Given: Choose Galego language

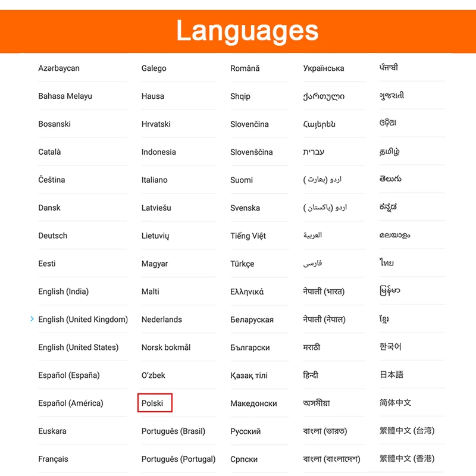Looking at the screenshot, I should pyautogui.click(x=154, y=68).
